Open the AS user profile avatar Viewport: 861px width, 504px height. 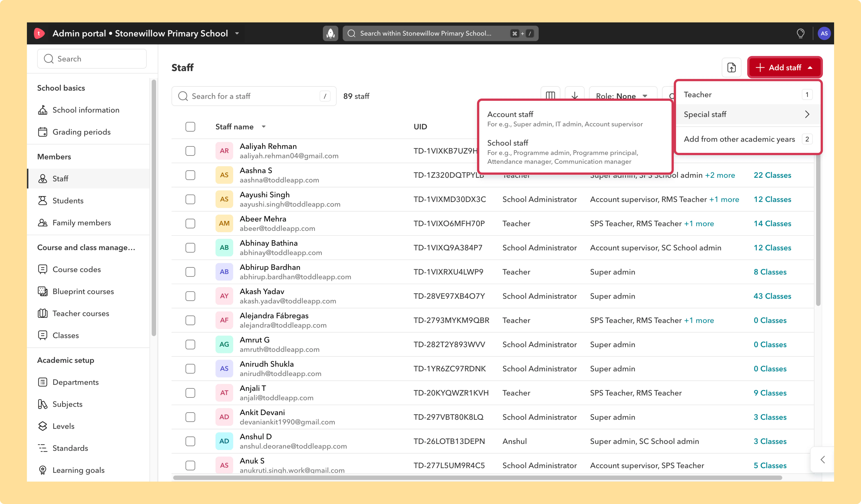click(824, 33)
